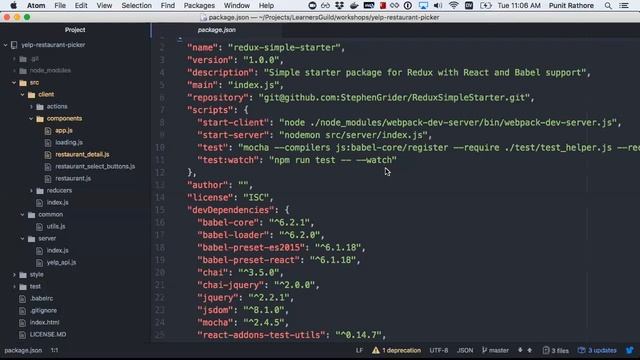Open the Help menu
The height and width of the screenshot is (360, 640).
pyautogui.click(x=266, y=5)
